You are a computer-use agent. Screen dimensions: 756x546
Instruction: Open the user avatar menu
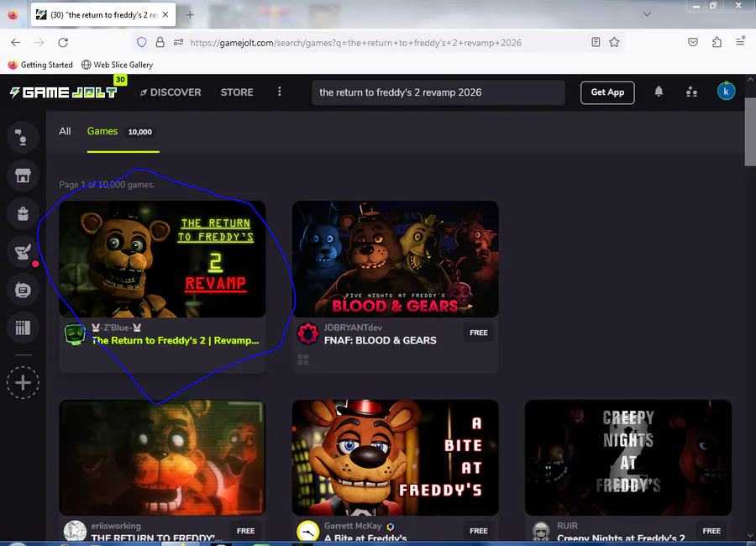726,92
